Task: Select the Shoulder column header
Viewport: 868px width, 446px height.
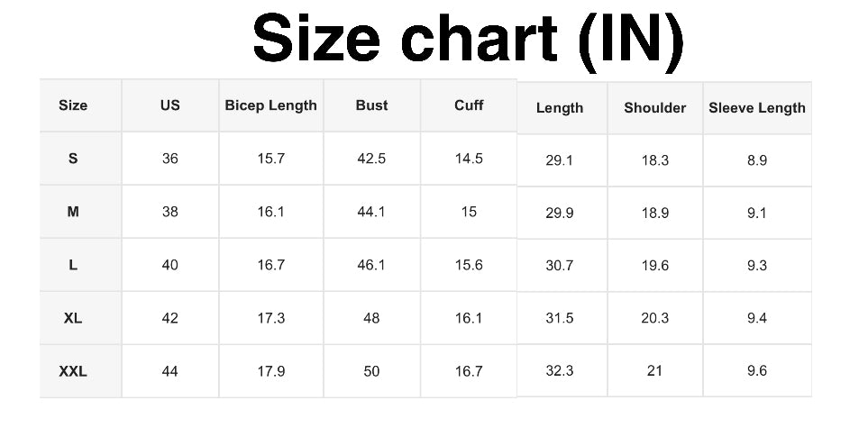Action: 655,108
